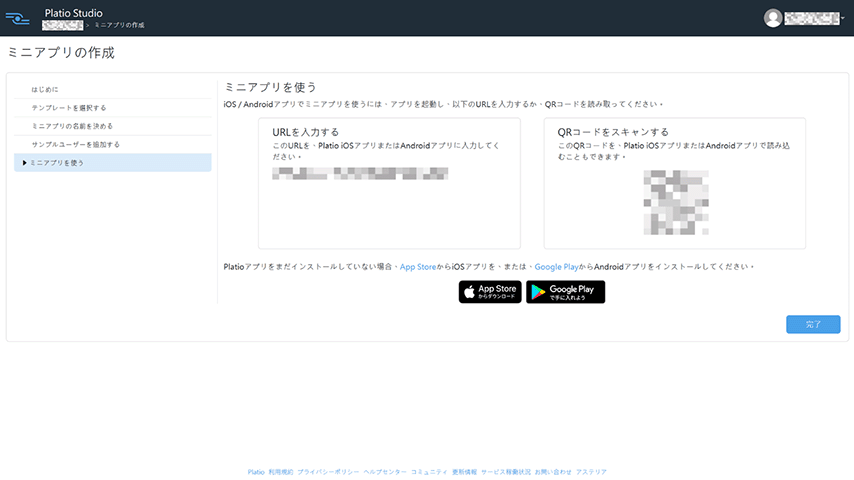Click the App Store download badge

click(490, 292)
